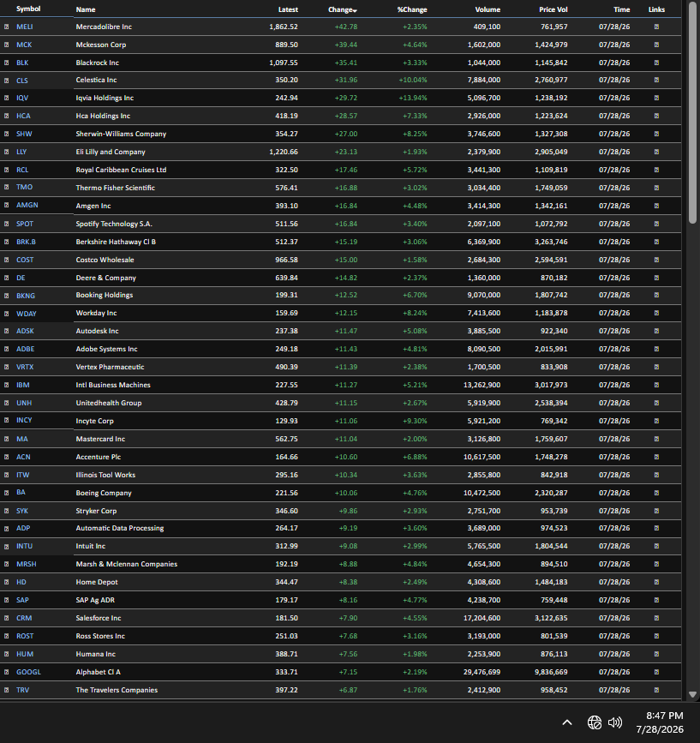Open the Links icon for Celestica Inc
Viewport: 700px width, 743px height.
[x=656, y=80]
